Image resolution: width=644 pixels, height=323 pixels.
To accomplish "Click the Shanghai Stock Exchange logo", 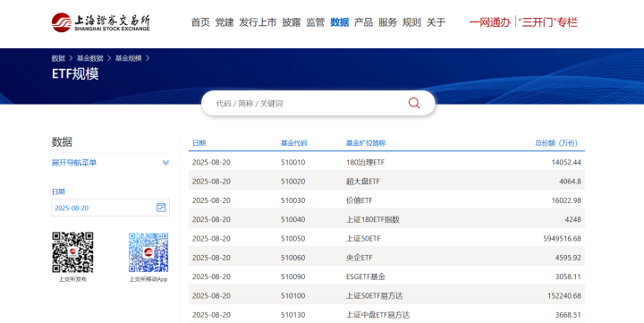I will 100,22.
